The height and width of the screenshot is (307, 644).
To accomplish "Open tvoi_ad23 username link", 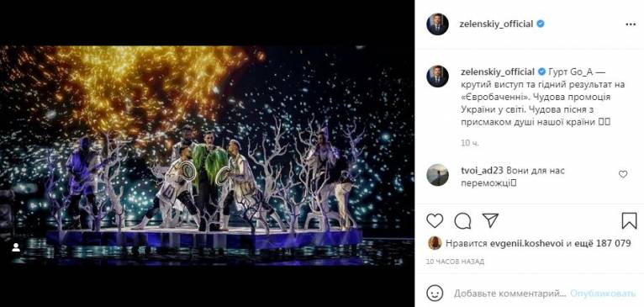I will [x=477, y=171].
